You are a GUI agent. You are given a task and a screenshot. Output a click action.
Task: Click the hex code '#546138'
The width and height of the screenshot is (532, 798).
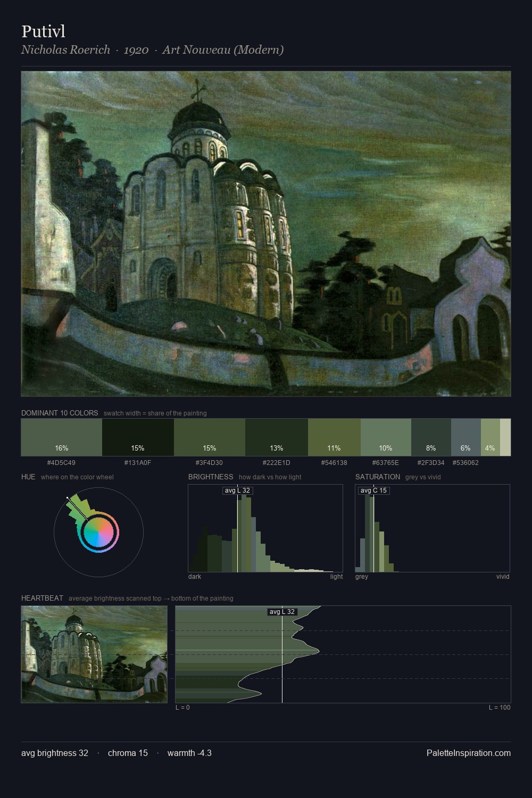coord(334,463)
